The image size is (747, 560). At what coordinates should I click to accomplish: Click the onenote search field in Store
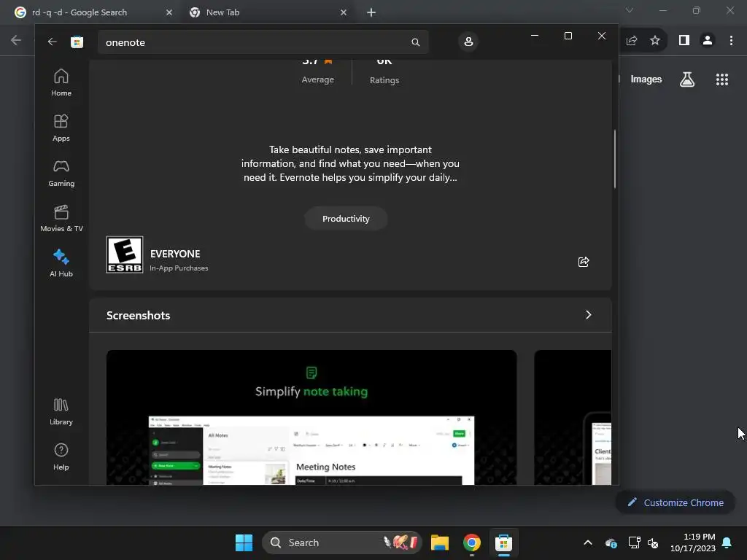[x=263, y=42]
